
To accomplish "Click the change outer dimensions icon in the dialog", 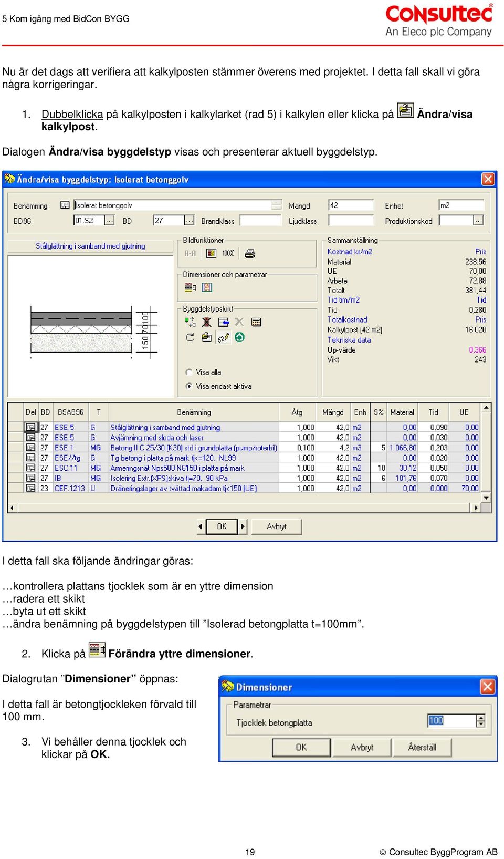I will pos(190,287).
